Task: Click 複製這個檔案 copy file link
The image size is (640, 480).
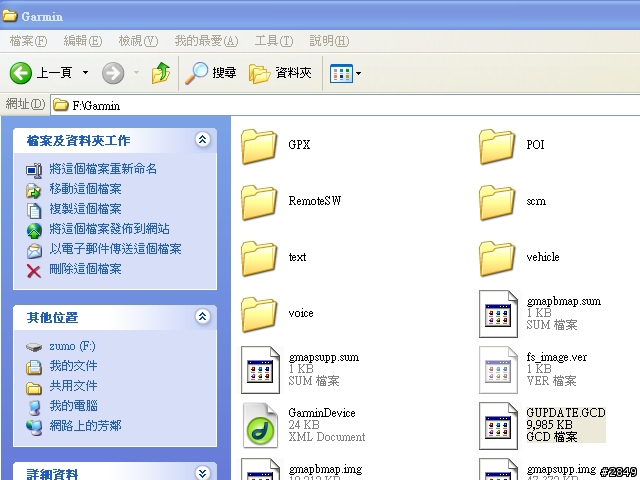Action: [x=85, y=209]
